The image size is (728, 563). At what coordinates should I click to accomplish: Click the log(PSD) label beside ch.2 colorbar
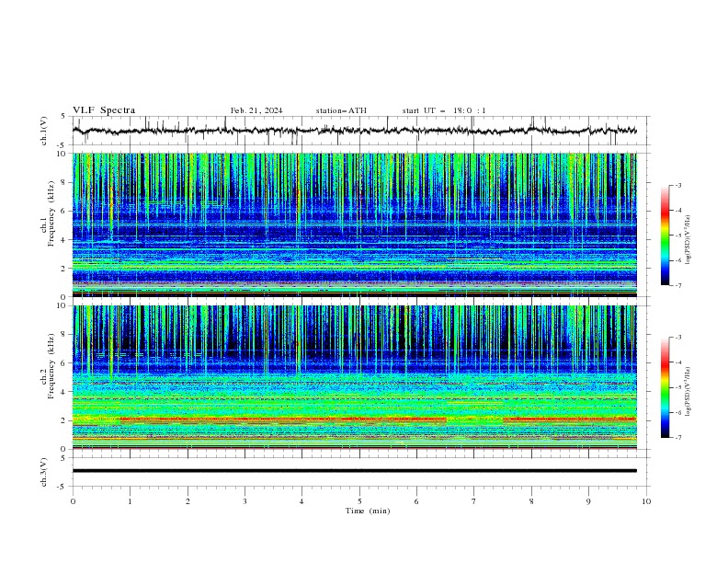pos(688,393)
